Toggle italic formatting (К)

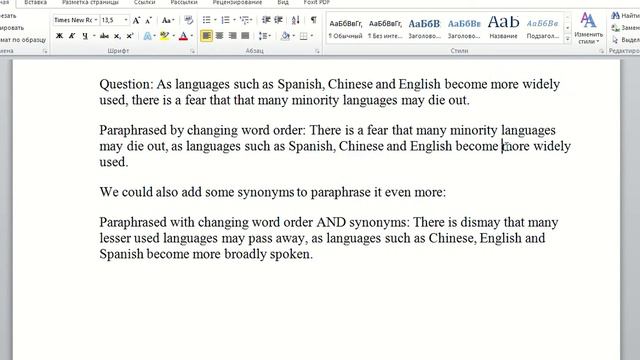coord(72,36)
